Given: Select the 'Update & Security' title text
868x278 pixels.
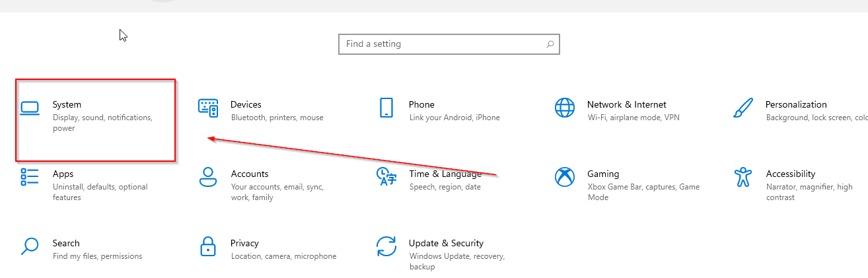Looking at the screenshot, I should click(446, 243).
